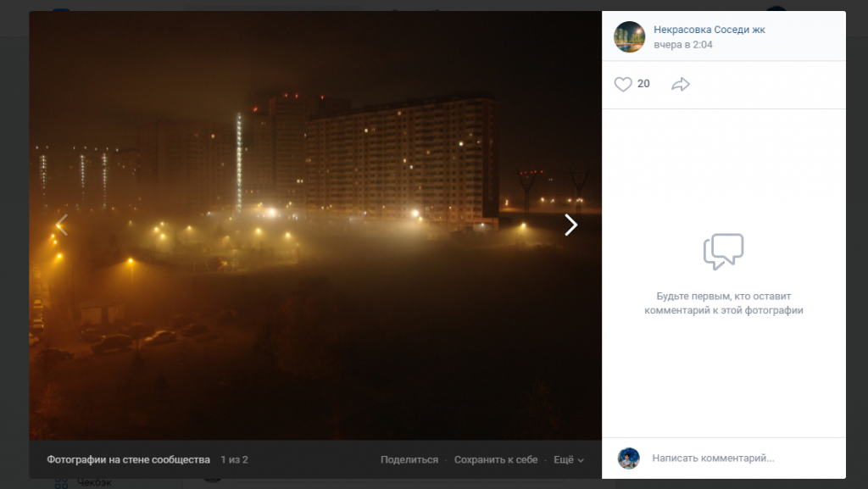Open Чекбэк in the left sidebar

coord(94,483)
